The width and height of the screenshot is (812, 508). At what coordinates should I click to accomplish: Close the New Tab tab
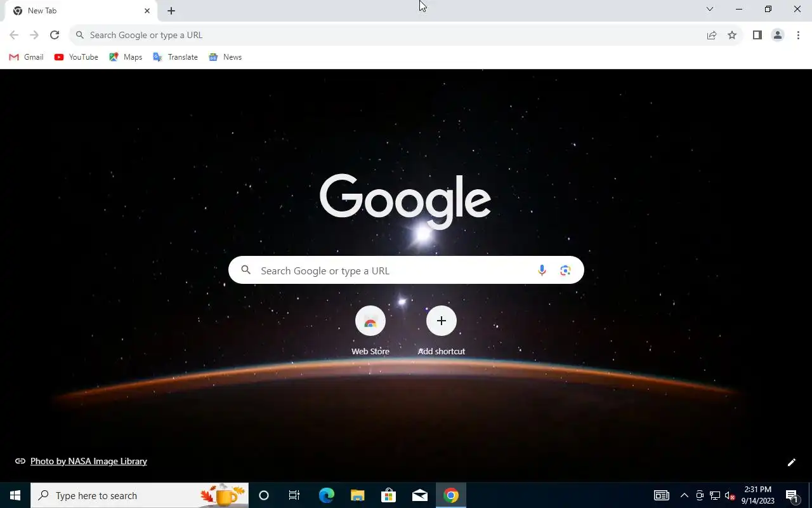147,11
